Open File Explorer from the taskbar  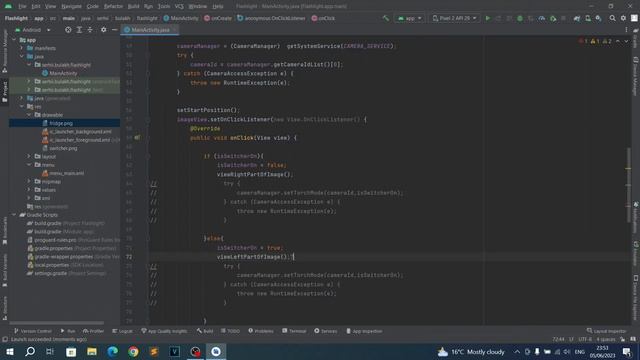tap(92, 351)
